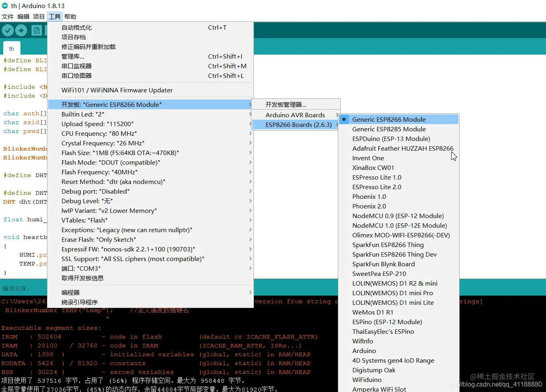Screen dimensions: 546x392
Task: Expand ESP8266 Boards (2.6.3) submenu
Action: coord(296,125)
